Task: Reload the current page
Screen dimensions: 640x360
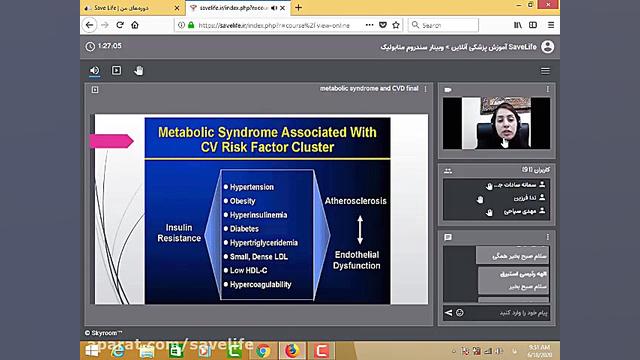Action: click(120, 25)
